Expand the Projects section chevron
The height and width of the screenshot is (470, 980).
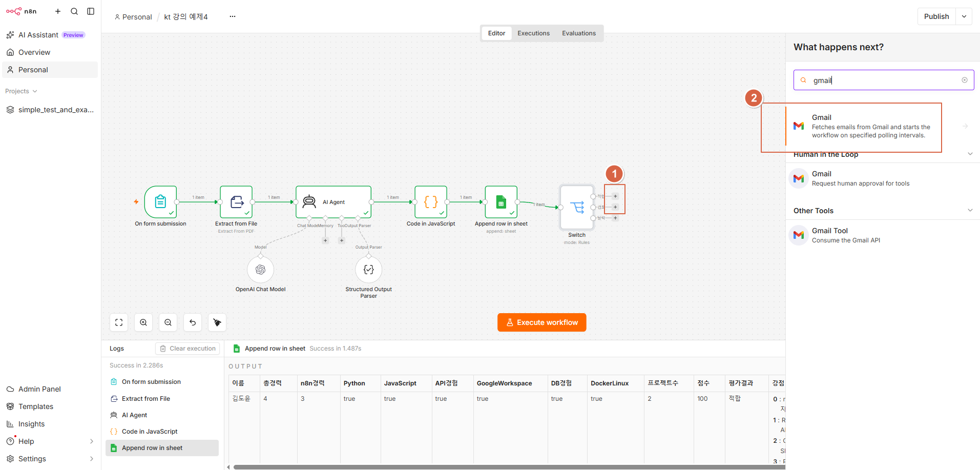[x=35, y=91]
